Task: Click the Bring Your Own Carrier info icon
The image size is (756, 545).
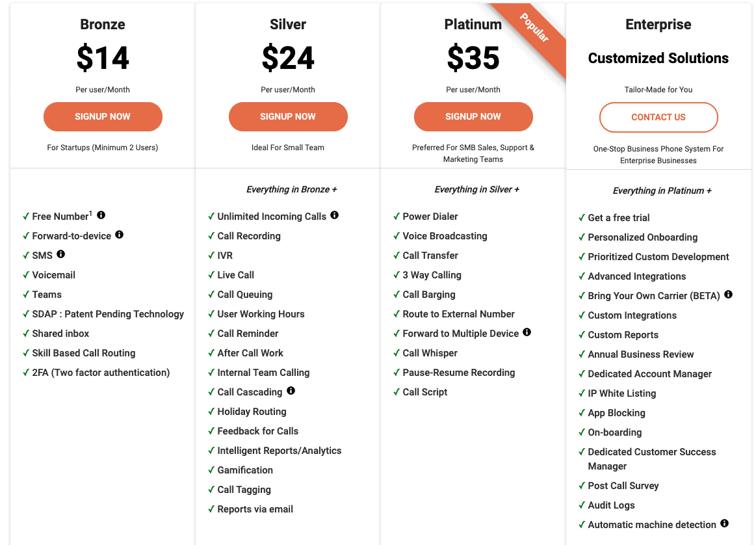Action: click(727, 295)
